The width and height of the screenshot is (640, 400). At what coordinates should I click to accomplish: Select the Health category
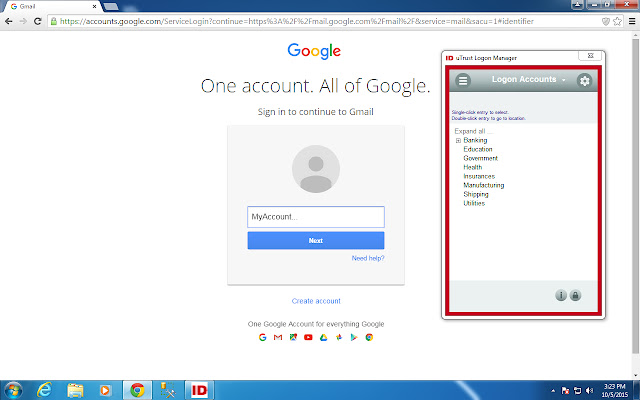point(473,167)
